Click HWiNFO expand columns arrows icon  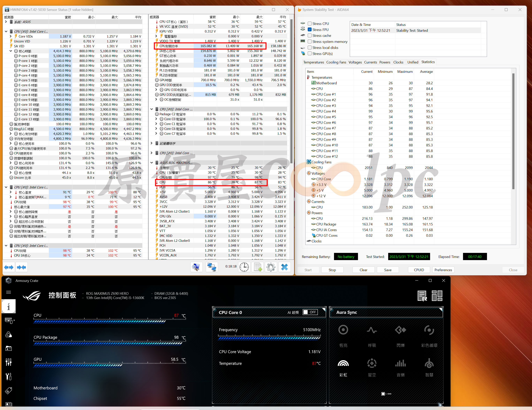click(9, 267)
